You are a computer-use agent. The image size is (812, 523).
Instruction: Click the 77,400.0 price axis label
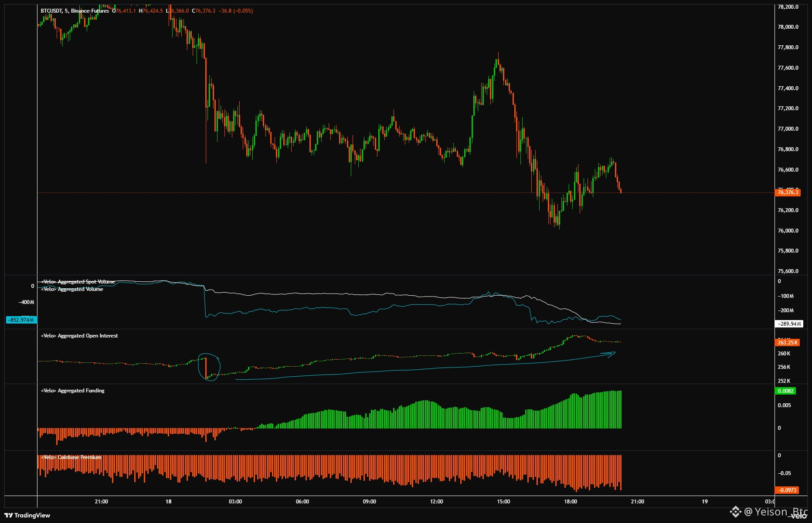(788, 88)
